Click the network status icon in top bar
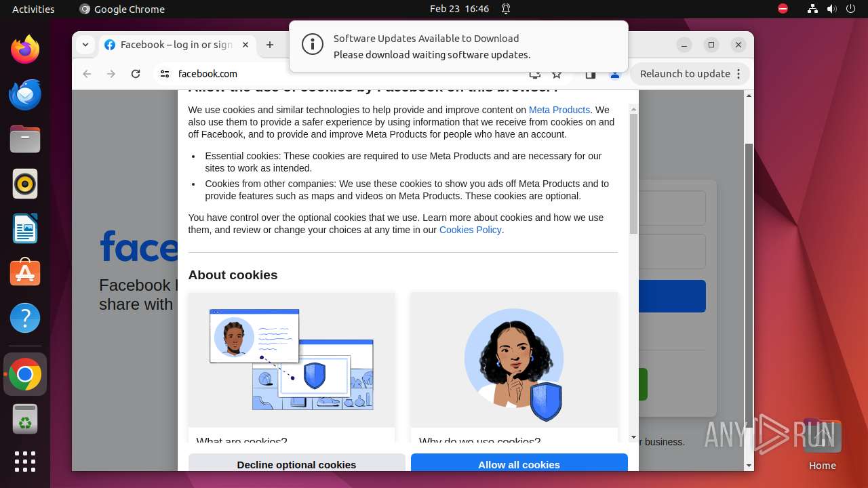Viewport: 868px width, 488px height. [x=812, y=9]
